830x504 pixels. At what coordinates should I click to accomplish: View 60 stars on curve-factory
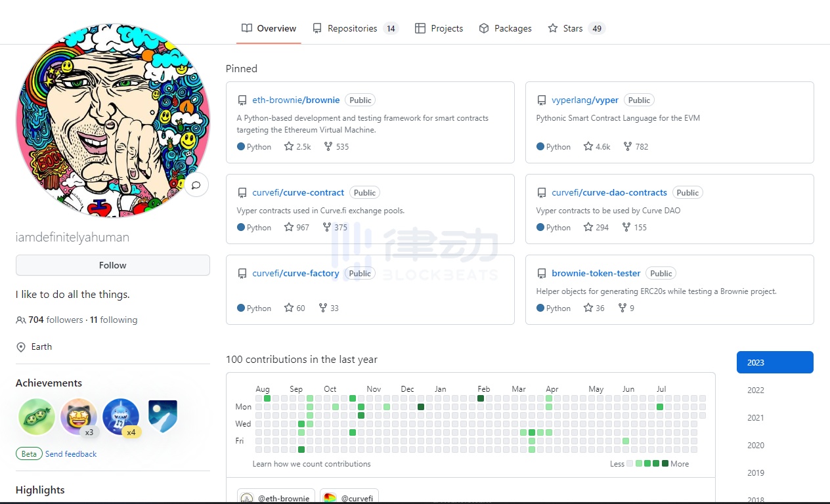(295, 308)
